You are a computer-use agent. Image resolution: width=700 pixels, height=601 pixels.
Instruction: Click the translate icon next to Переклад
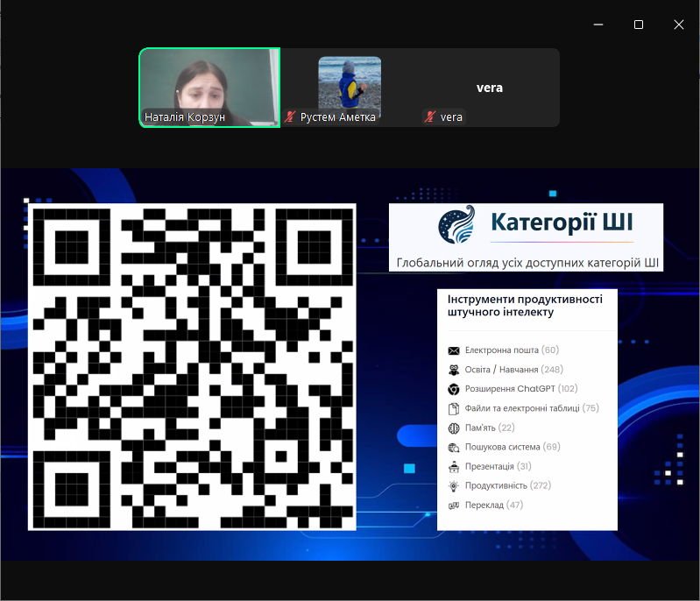pos(454,506)
